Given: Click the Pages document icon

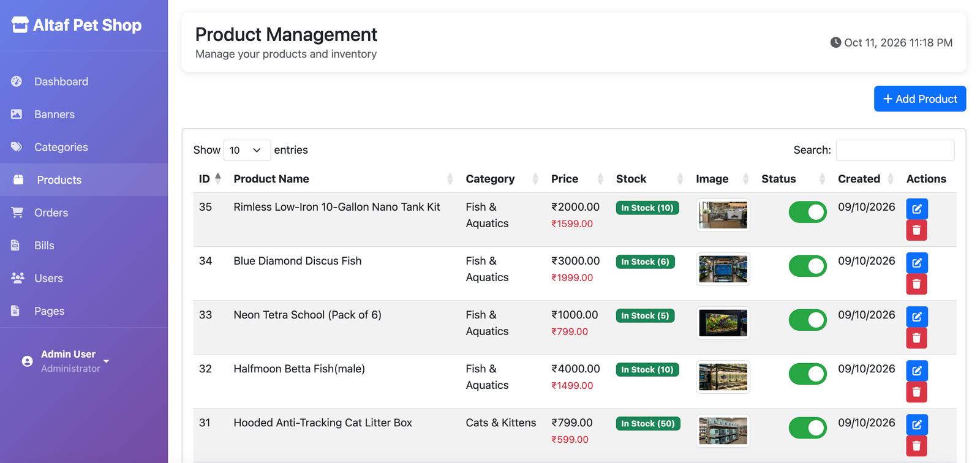Looking at the screenshot, I should click(15, 311).
